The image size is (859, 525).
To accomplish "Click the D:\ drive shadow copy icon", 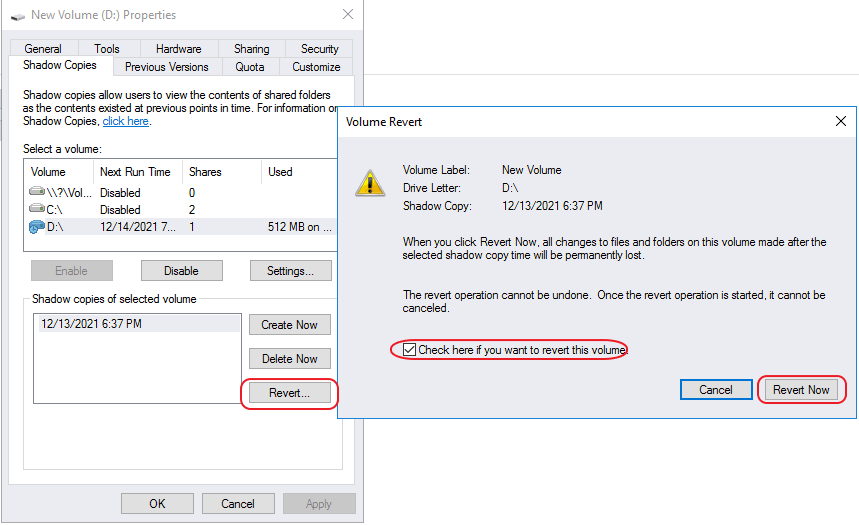I will click(x=37, y=226).
